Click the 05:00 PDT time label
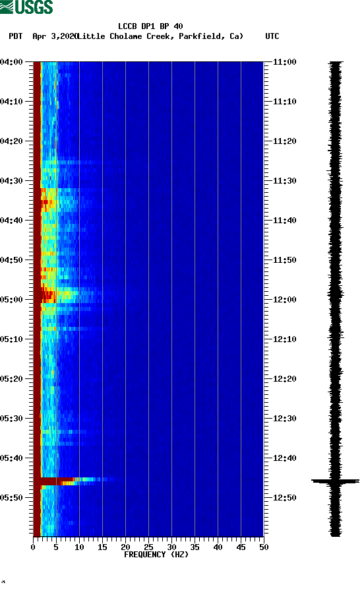The height and width of the screenshot is (589, 364). click(12, 299)
